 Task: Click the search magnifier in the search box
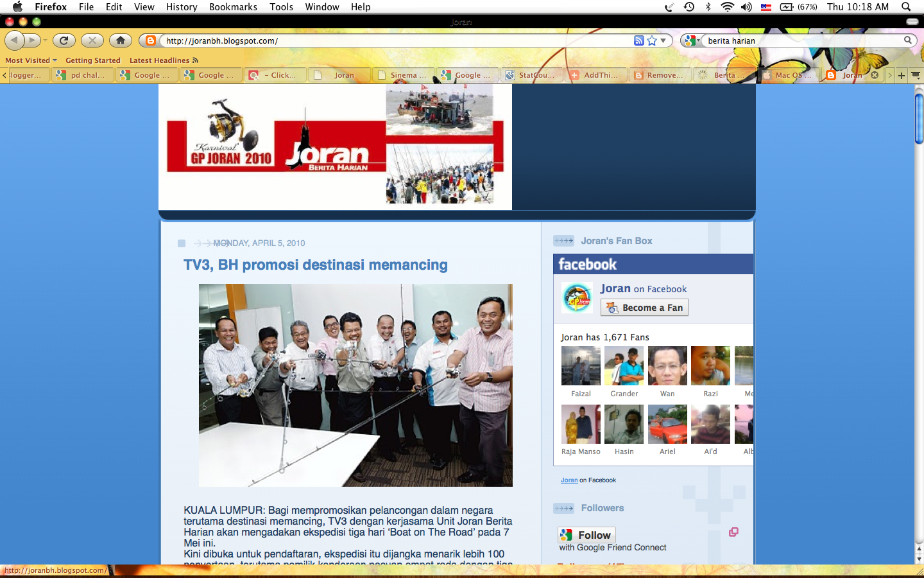(x=907, y=40)
